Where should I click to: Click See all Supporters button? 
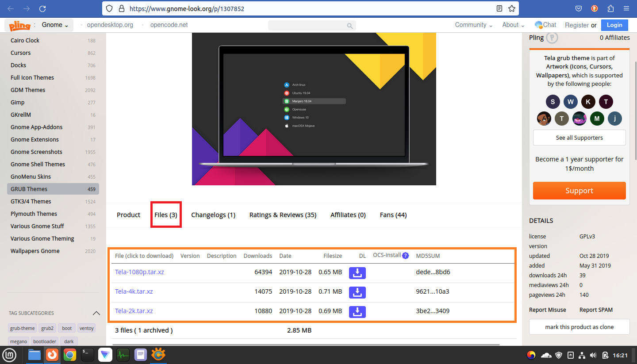point(579,138)
